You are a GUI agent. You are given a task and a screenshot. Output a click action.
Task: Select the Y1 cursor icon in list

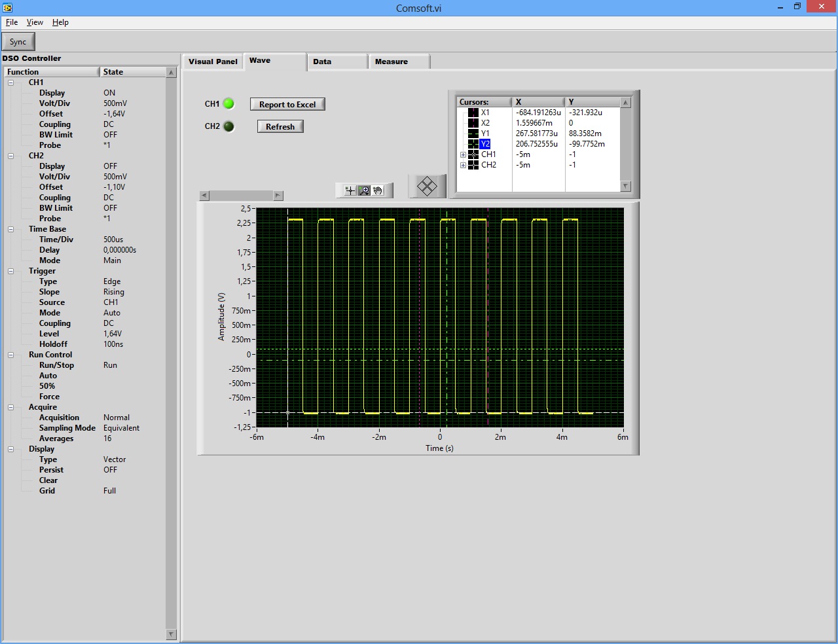click(473, 134)
